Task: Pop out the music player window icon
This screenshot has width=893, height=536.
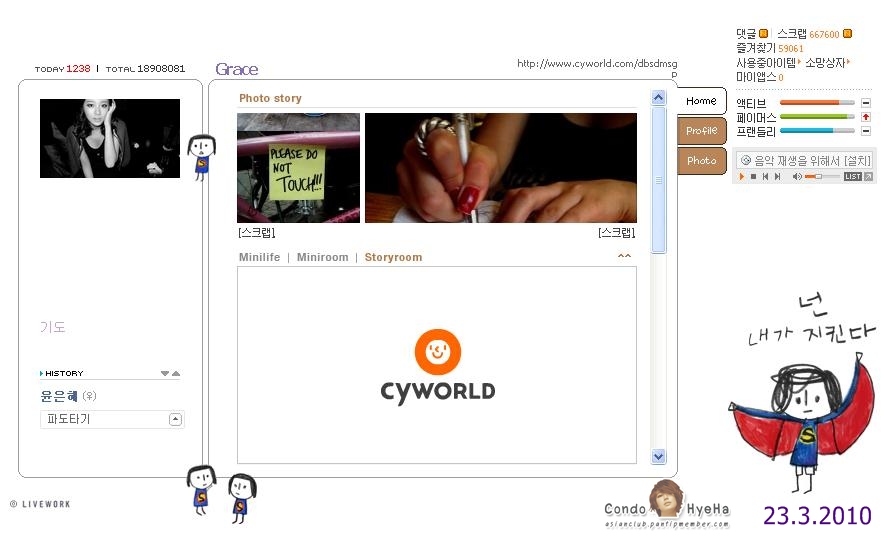Action: pyautogui.click(x=869, y=177)
